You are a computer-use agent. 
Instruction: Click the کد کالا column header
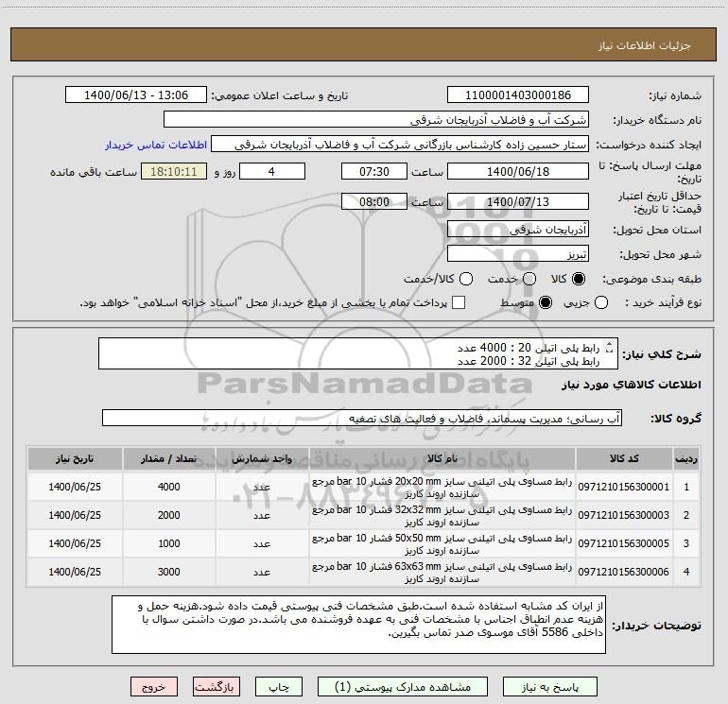pos(624,458)
